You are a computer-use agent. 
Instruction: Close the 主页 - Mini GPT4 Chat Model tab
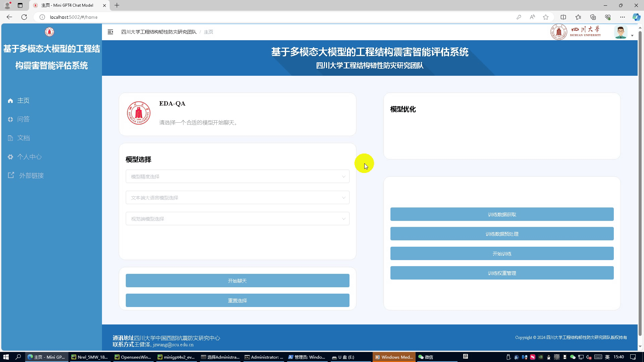click(x=104, y=5)
